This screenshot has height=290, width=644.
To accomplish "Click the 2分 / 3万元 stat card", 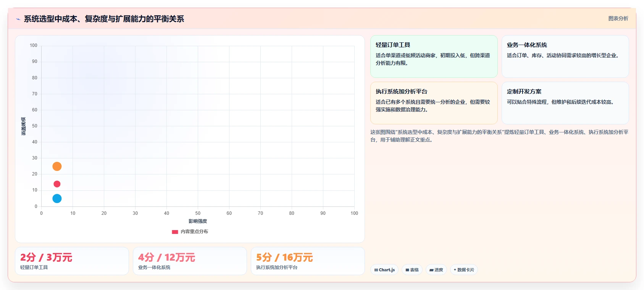I will tap(72, 261).
